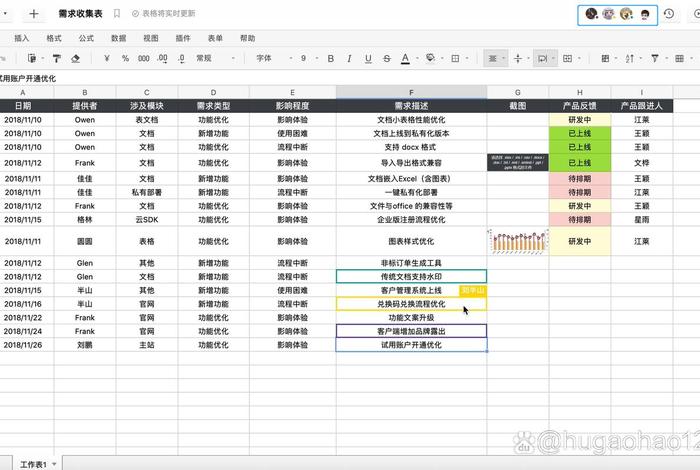Open the 插入 menu
This screenshot has width=700, height=470.
click(x=21, y=38)
